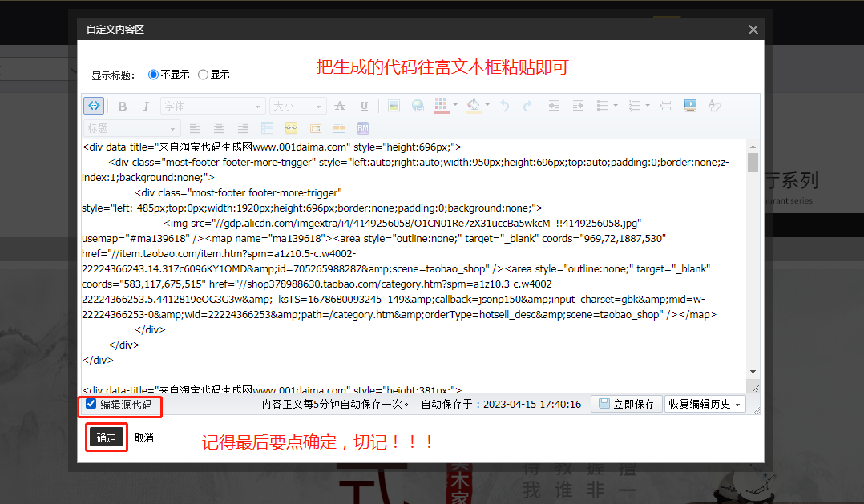Redo the last edit
Viewport: 864px width, 504px height.
click(527, 106)
